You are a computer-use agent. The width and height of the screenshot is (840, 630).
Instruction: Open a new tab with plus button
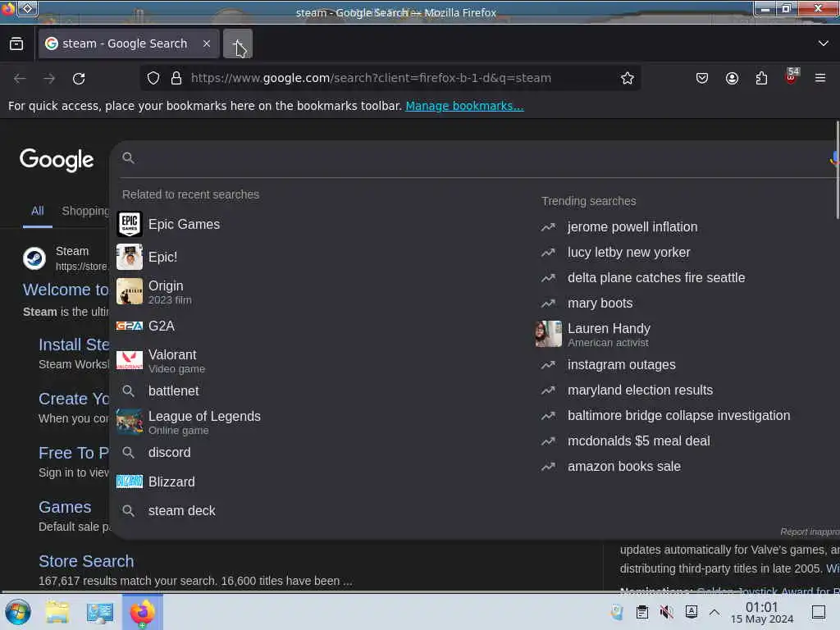[x=238, y=44]
